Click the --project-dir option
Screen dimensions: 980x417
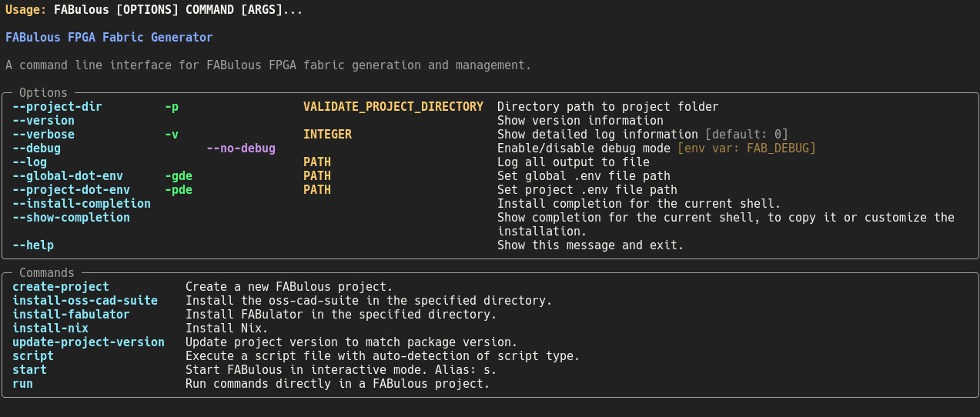57,107
